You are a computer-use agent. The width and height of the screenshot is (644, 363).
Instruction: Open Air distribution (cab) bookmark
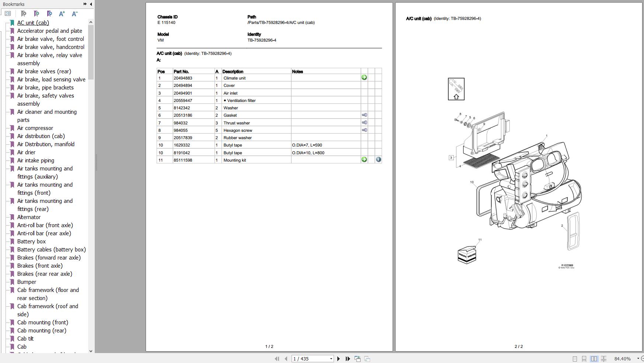[x=41, y=136]
